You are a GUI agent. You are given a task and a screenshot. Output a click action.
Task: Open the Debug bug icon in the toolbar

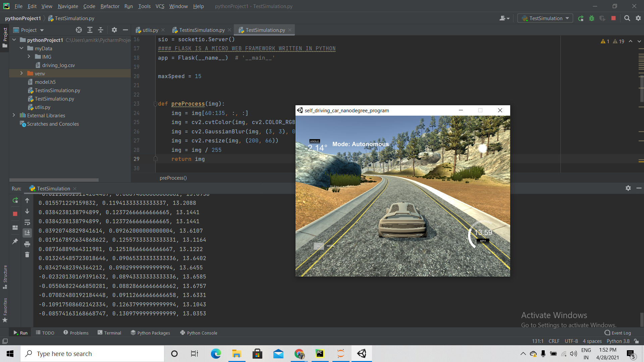coord(592,18)
